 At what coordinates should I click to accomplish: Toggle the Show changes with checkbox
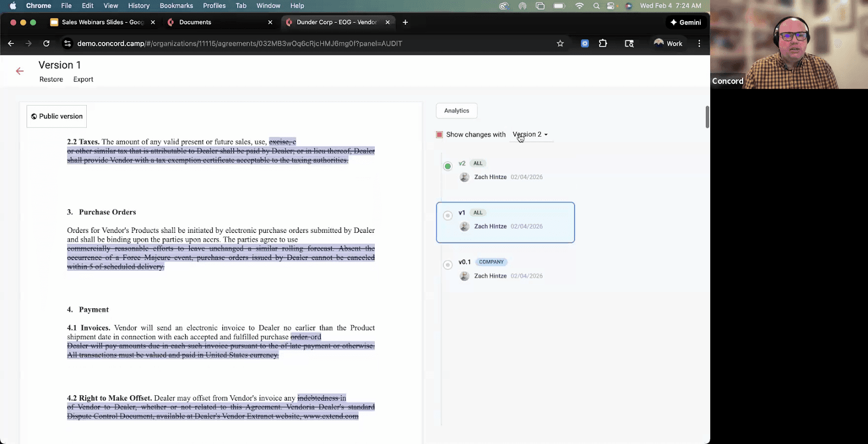pyautogui.click(x=439, y=135)
